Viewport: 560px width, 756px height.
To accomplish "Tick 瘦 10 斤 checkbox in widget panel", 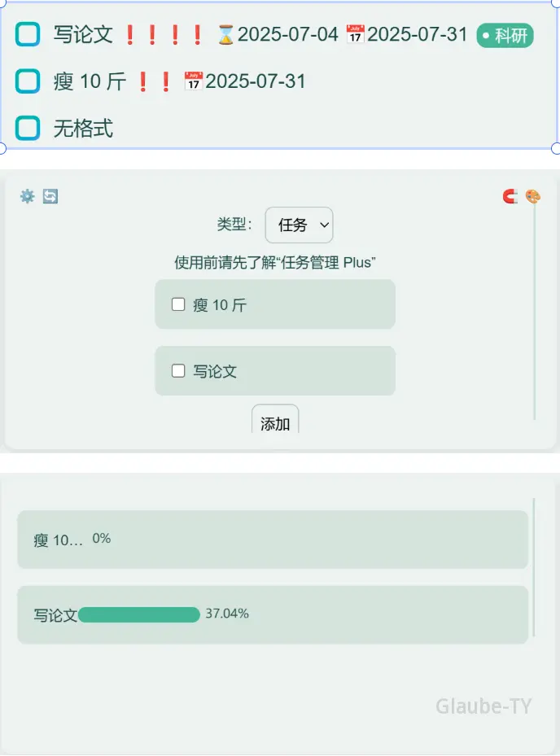I will point(178,304).
